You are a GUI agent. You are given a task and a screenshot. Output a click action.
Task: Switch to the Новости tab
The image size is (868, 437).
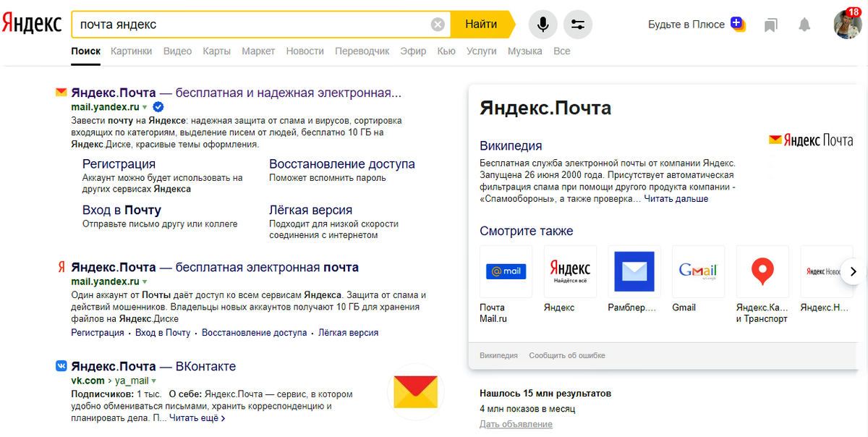point(305,51)
